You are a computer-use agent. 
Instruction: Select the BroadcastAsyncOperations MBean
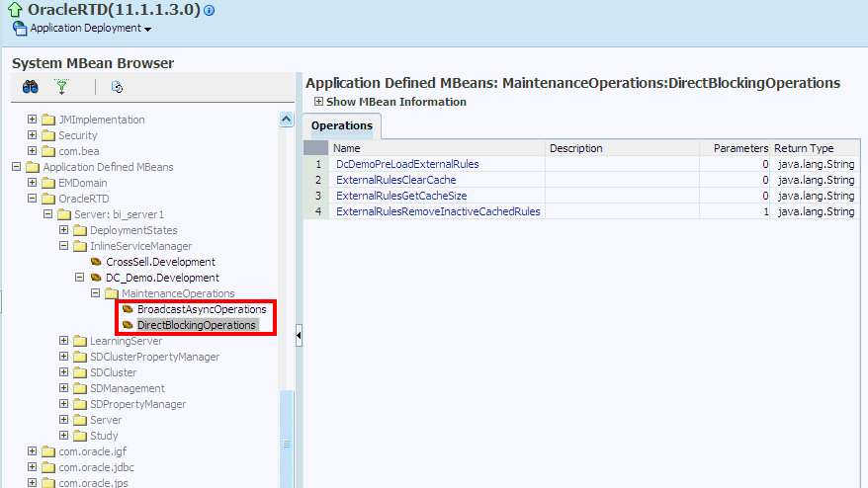point(202,309)
